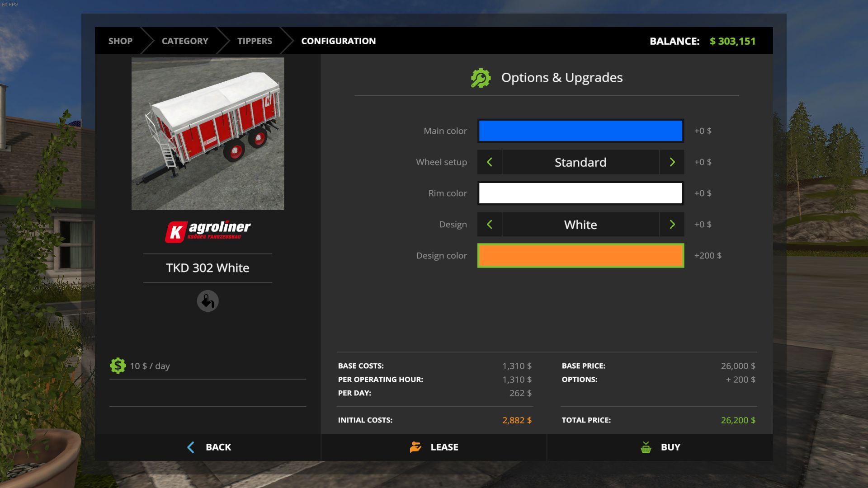This screenshot has width=868, height=488.
Task: Click the Options & Upgrades wrench gear icon
Action: coord(481,78)
